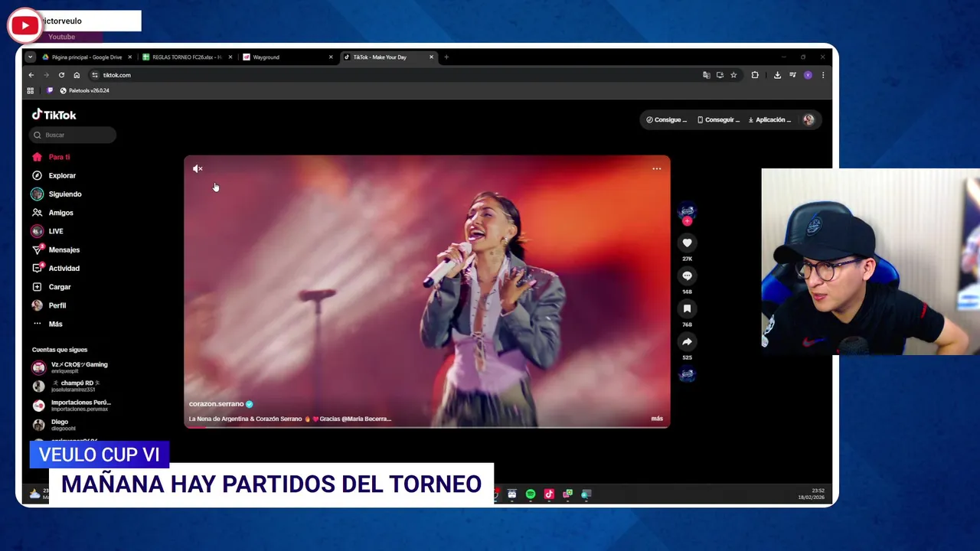Click the Conseguir app button
Screen dimensions: 980x551
[718, 120]
